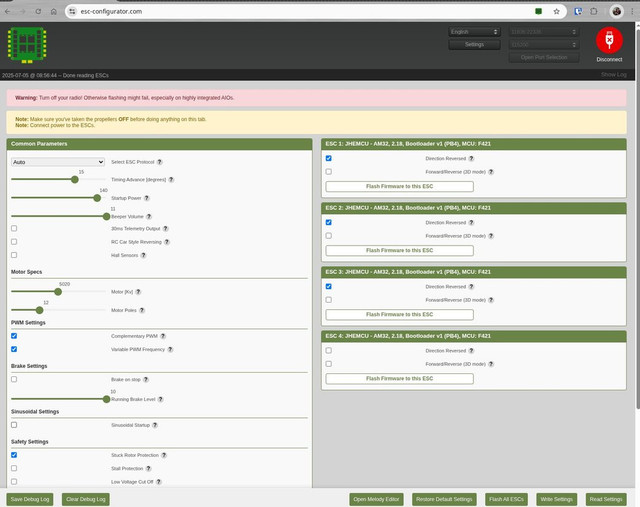Enable ESC 2 Forward/Reverse 3D mode

(x=329, y=236)
